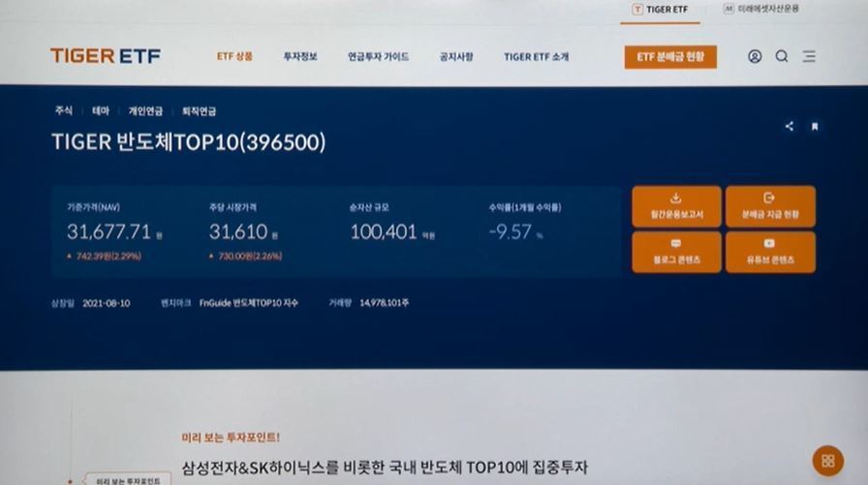Open the hamburger full menu icon

pos(809,56)
